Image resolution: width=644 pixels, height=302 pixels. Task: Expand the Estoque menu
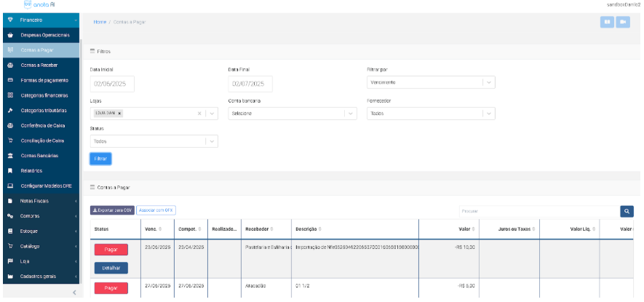(76, 231)
